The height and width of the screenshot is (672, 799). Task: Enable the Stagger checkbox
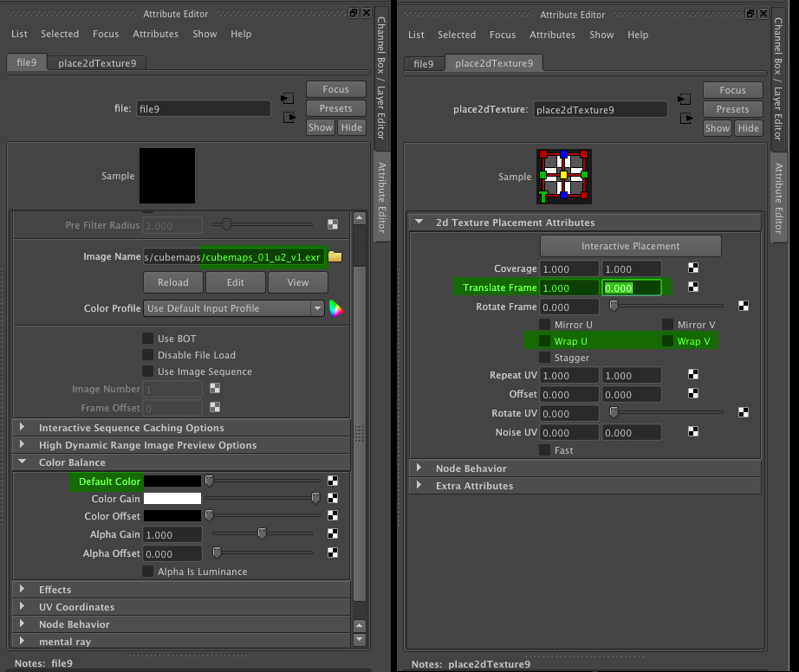pos(545,358)
